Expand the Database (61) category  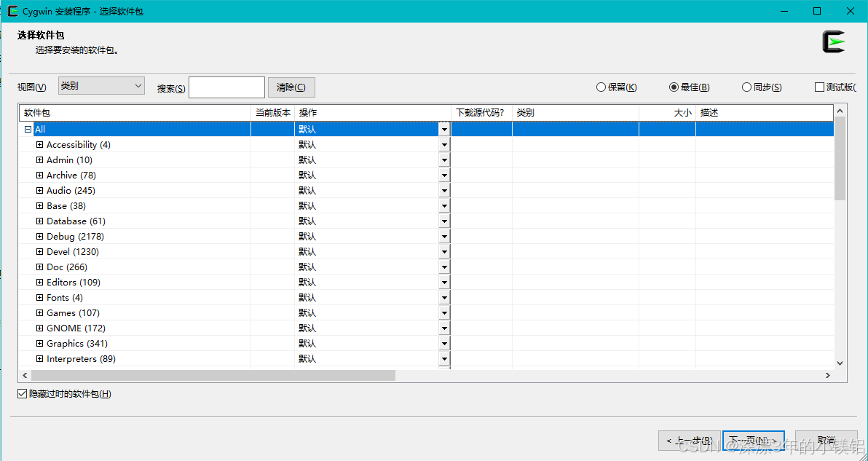click(39, 221)
